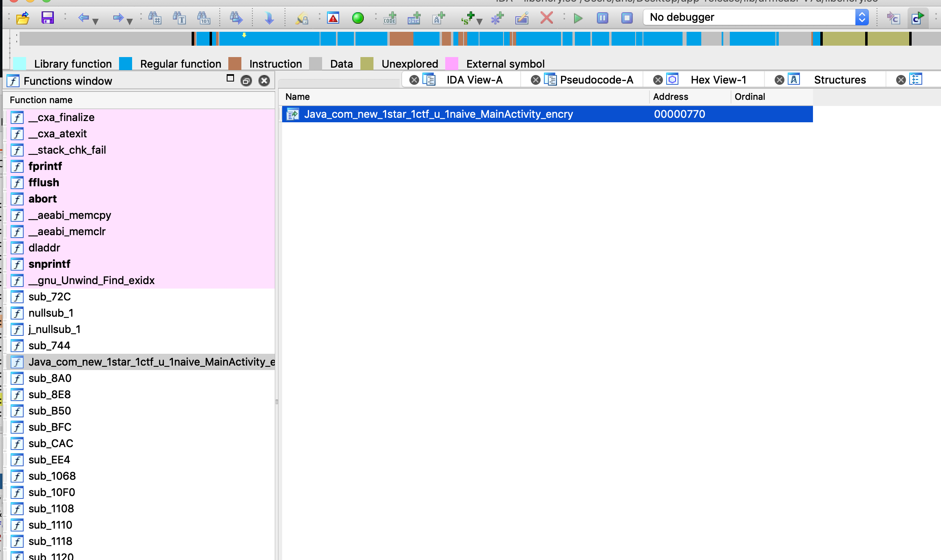Image resolution: width=941 pixels, height=560 pixels.
Task: Click the convert to data icon
Action: (414, 18)
